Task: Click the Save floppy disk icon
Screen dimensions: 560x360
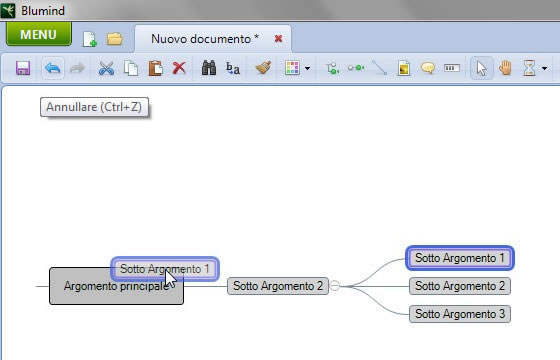Action: pyautogui.click(x=22, y=68)
